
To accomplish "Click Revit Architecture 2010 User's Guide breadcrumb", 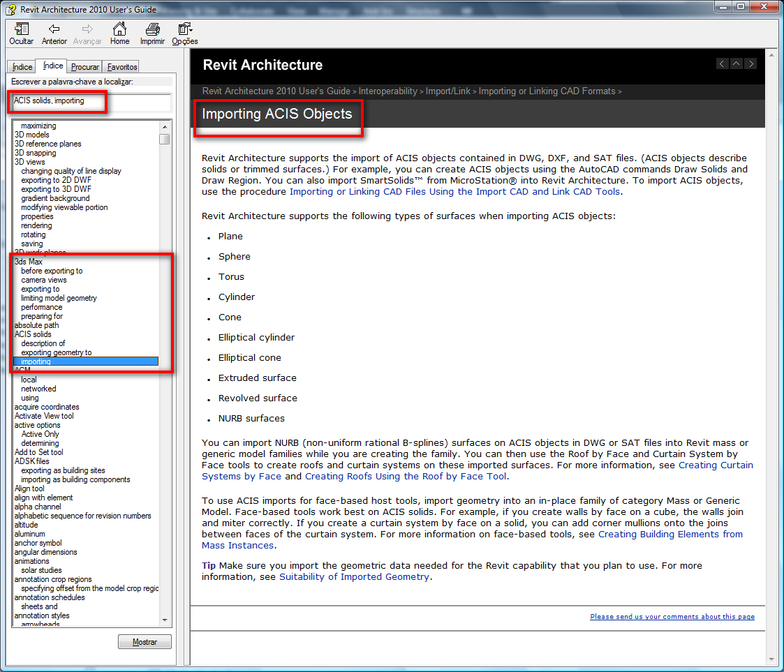I will pyautogui.click(x=276, y=91).
